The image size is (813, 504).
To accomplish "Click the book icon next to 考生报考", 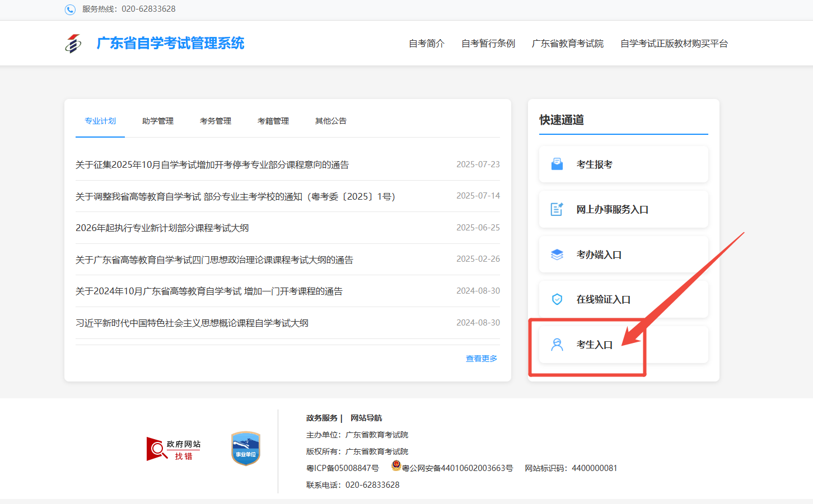I will [557, 163].
